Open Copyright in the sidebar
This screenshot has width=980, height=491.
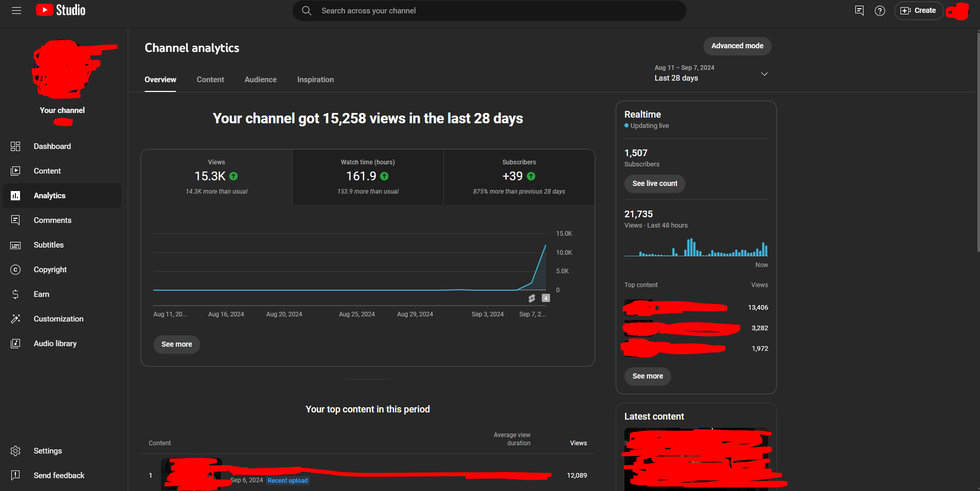62,270
